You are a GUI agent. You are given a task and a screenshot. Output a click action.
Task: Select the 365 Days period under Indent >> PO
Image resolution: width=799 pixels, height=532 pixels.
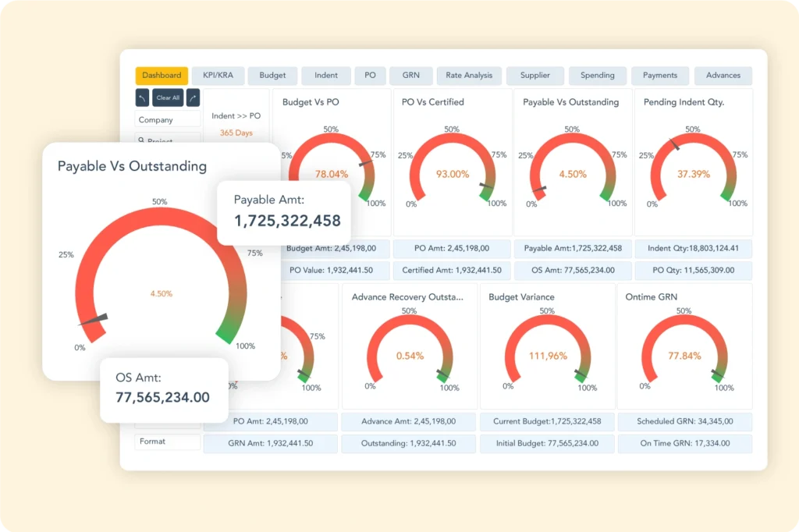tap(236, 133)
